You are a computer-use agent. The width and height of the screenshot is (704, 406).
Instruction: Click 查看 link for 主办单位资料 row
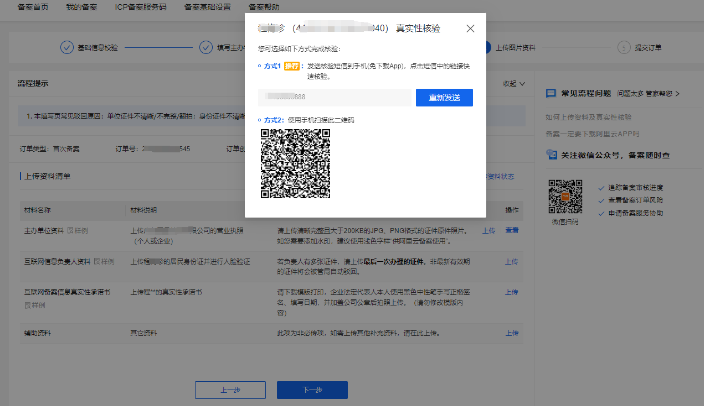[511, 231]
